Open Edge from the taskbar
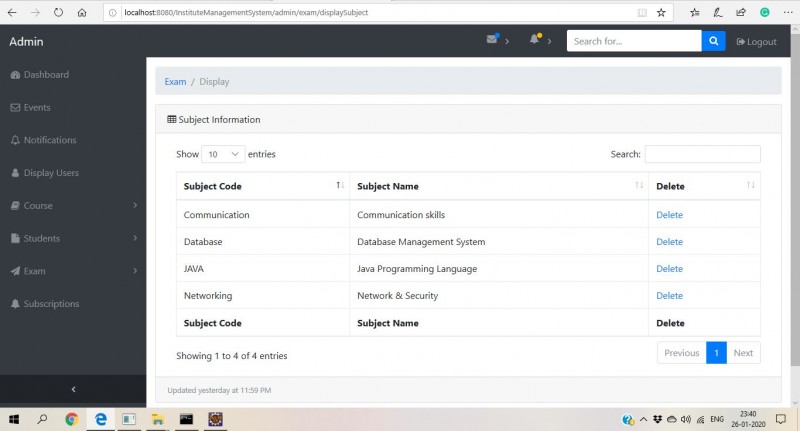 click(101, 419)
